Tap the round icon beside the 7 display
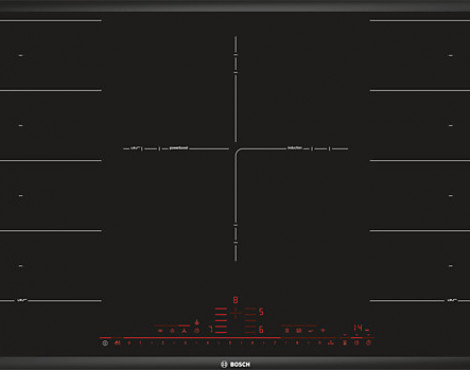This screenshot has width=470, height=370. tap(197, 330)
